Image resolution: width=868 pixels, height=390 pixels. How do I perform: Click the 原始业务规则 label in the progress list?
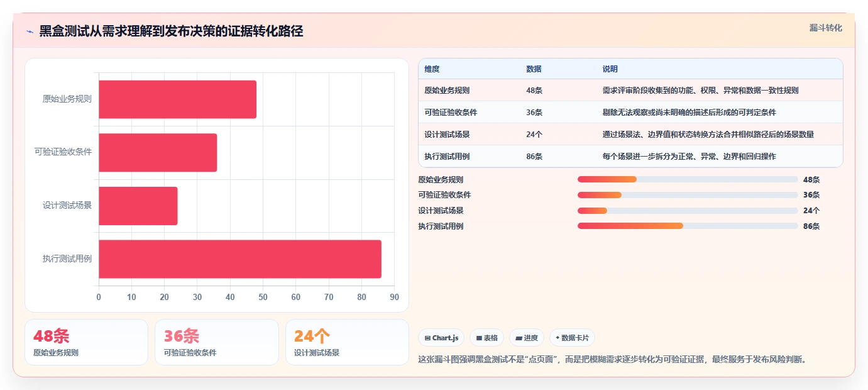coord(441,179)
